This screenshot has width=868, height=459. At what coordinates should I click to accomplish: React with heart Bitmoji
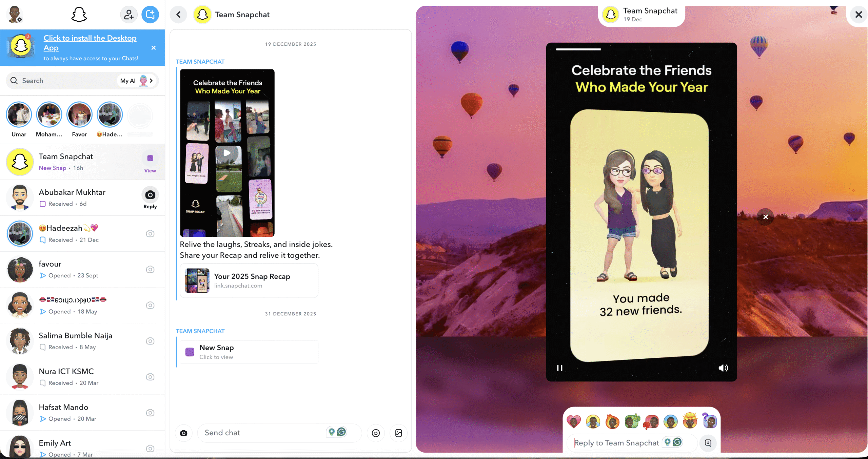pyautogui.click(x=573, y=421)
